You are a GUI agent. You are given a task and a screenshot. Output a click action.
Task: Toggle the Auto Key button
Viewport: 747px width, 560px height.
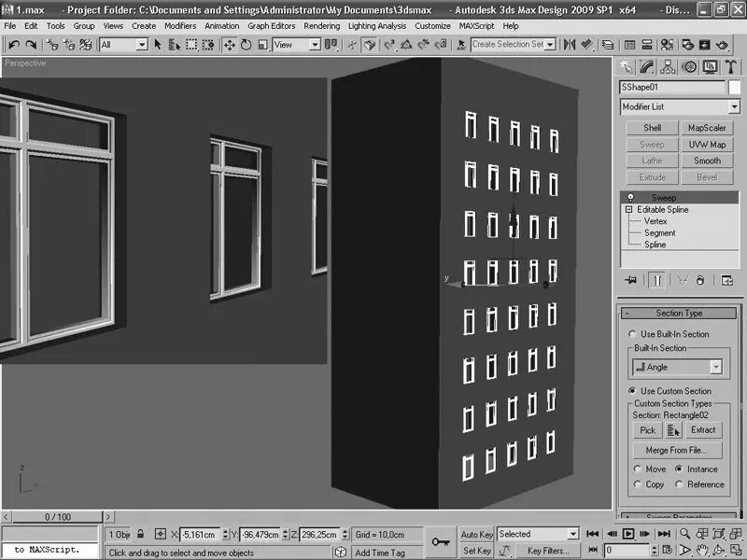[476, 534]
